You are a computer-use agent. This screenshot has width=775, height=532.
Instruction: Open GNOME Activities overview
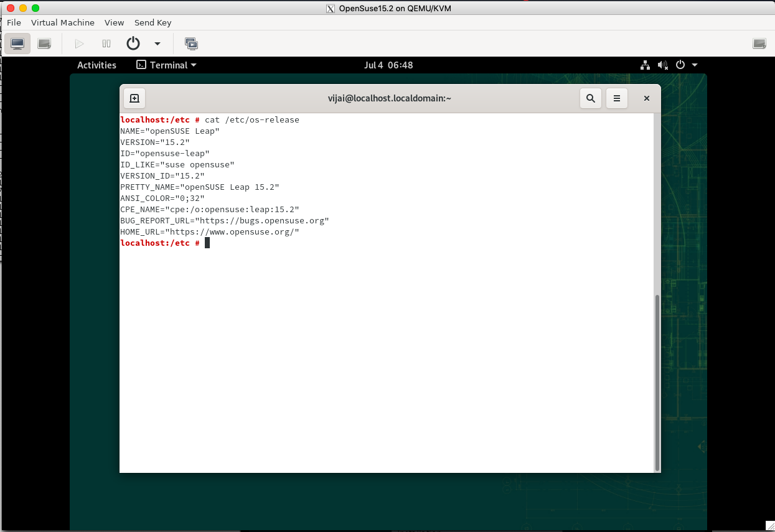click(x=96, y=65)
